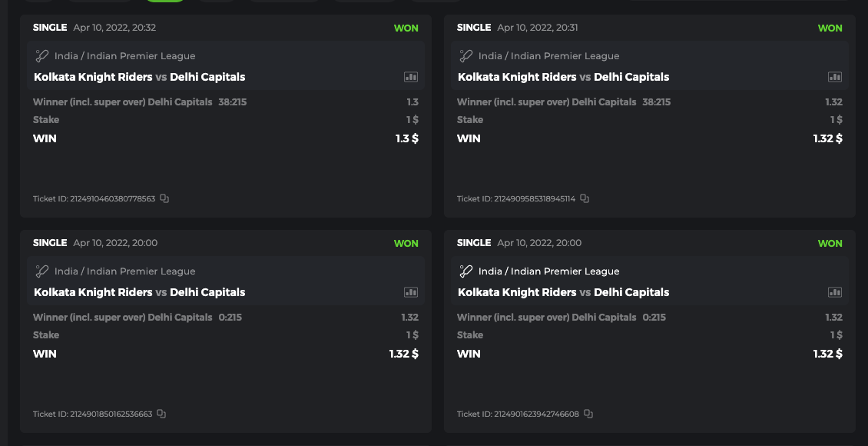Click WON status on the 20:32 ticket
This screenshot has width=868, height=446.
click(406, 28)
